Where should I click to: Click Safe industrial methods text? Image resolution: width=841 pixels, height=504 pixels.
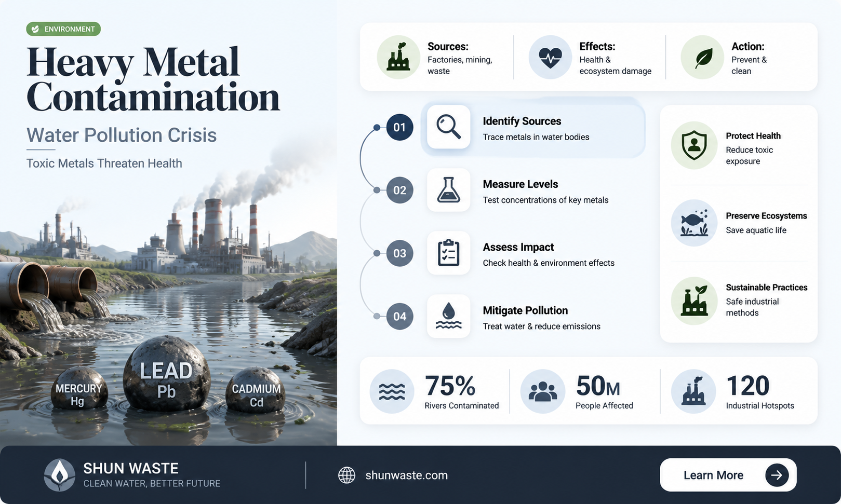click(x=752, y=307)
